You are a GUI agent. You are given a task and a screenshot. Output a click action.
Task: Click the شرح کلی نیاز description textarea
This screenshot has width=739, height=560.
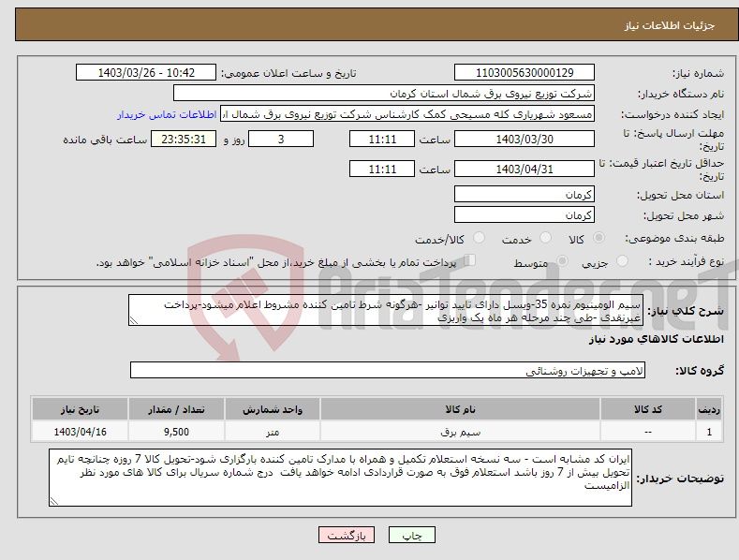click(386, 310)
